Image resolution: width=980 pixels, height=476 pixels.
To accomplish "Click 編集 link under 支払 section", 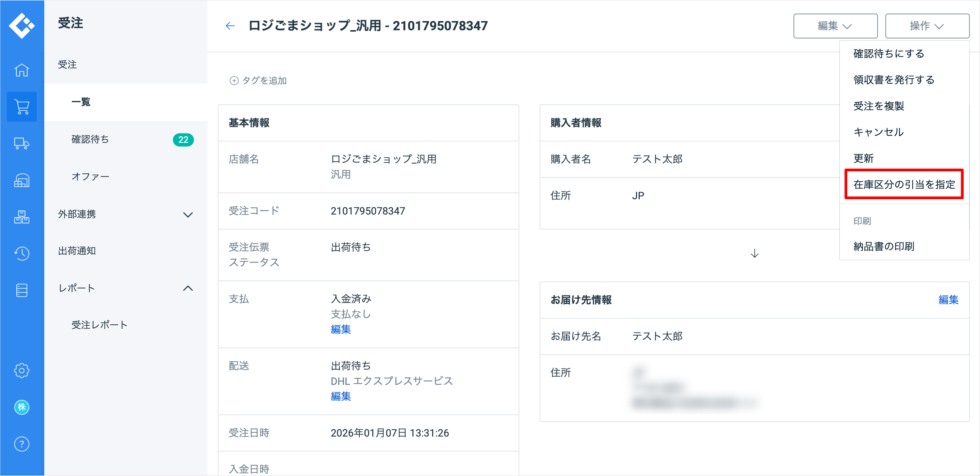I will tap(341, 329).
